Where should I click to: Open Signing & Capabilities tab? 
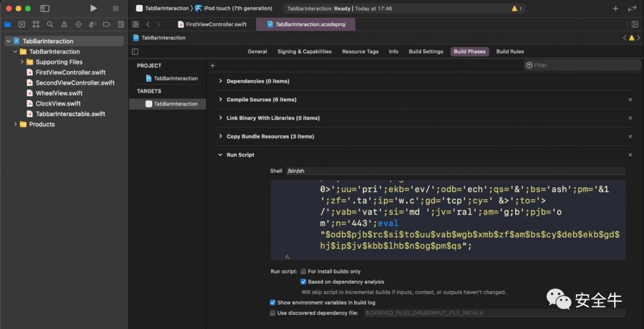[x=304, y=52]
